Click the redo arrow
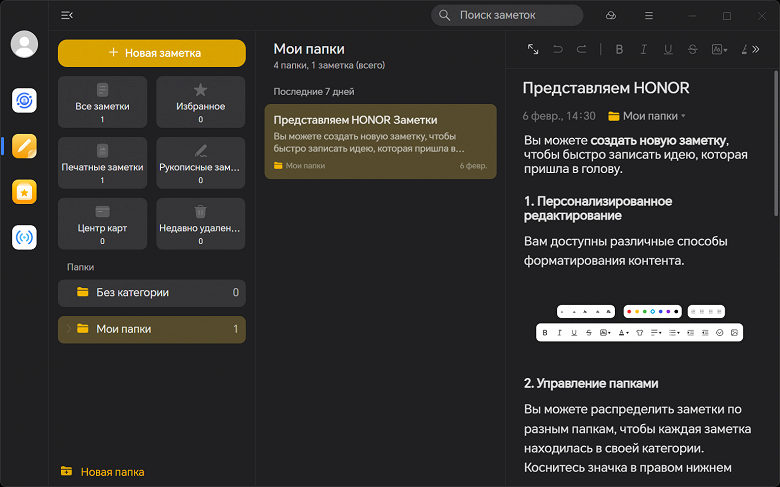Image resolution: width=780 pixels, height=487 pixels. (582, 49)
